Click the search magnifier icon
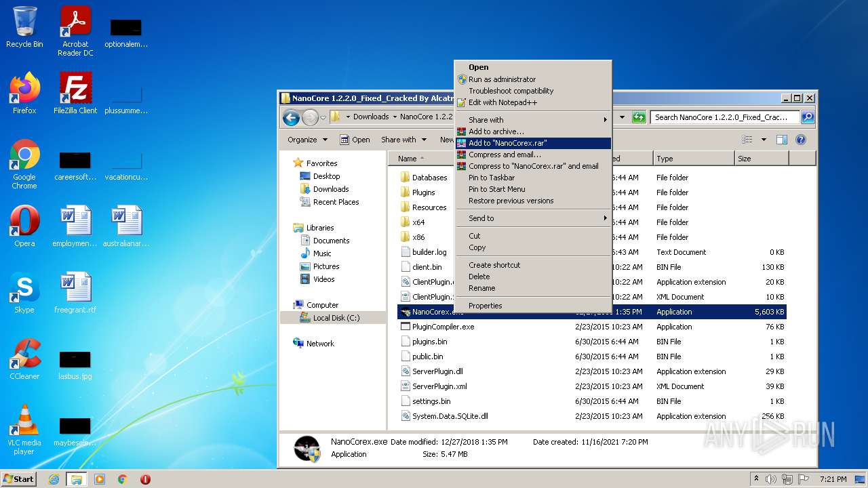 [x=807, y=117]
